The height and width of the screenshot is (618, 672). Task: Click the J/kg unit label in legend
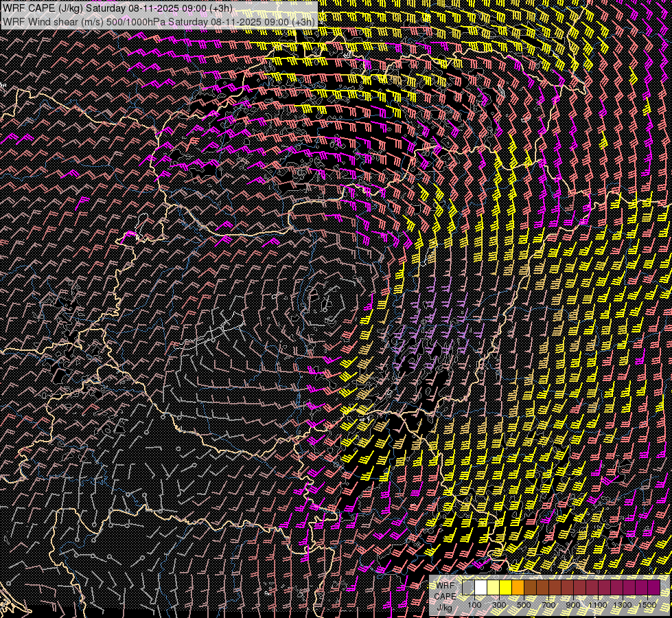tap(444, 608)
